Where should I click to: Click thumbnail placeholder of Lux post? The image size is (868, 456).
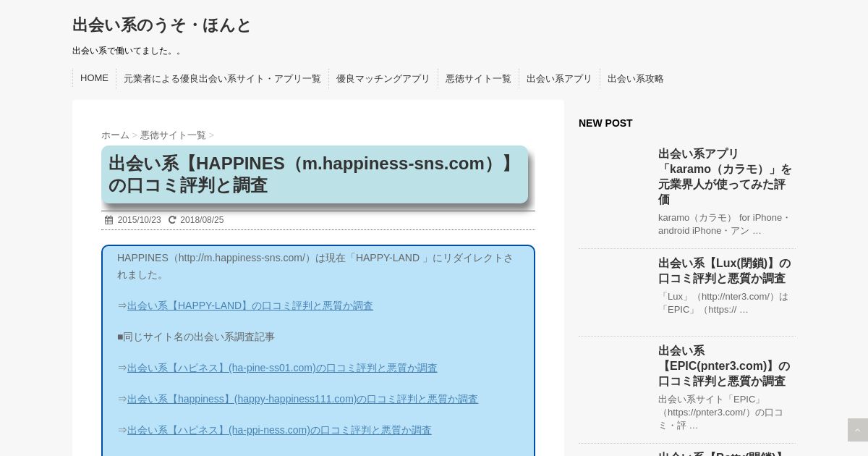click(615, 292)
